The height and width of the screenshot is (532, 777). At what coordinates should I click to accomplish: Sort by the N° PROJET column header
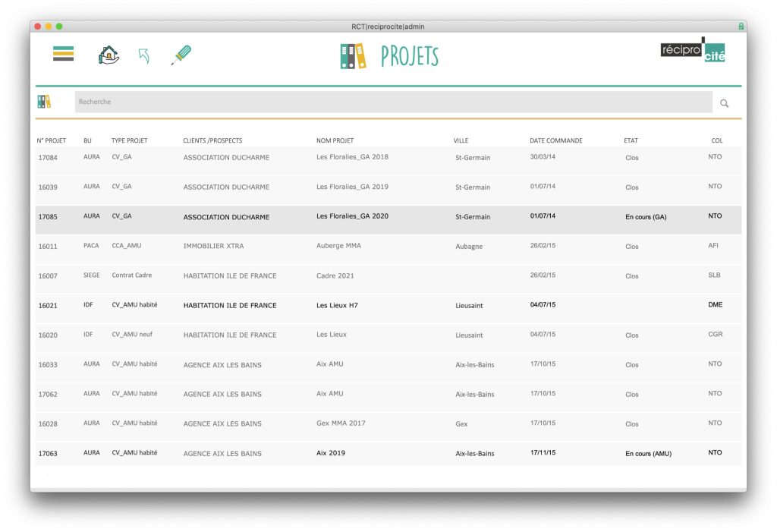(x=51, y=141)
